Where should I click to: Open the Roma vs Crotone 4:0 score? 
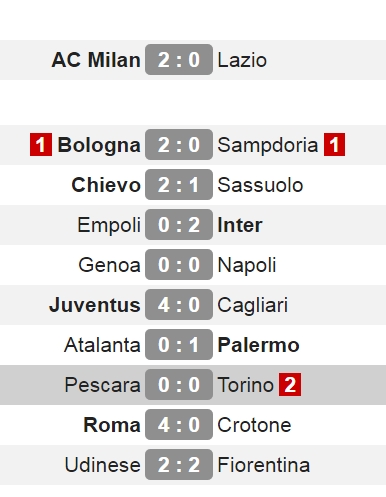pos(179,425)
